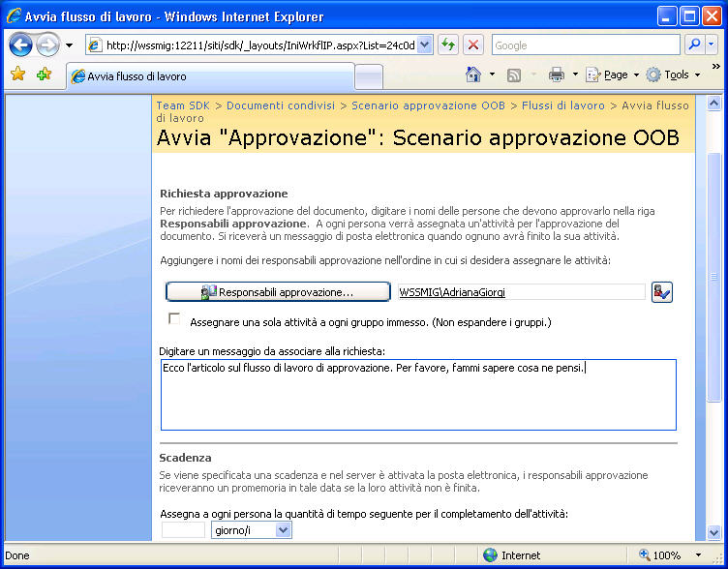The width and height of the screenshot is (728, 569).
Task: Click the Print icon in toolbar
Action: tap(557, 75)
